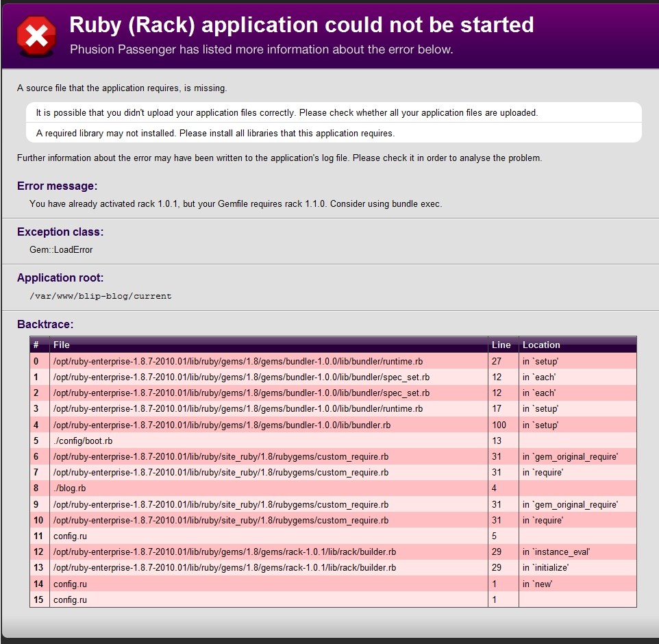Viewport: 659px width, 644px height.
Task: Click the './config/boot.rb' file entry
Action: (x=83, y=441)
